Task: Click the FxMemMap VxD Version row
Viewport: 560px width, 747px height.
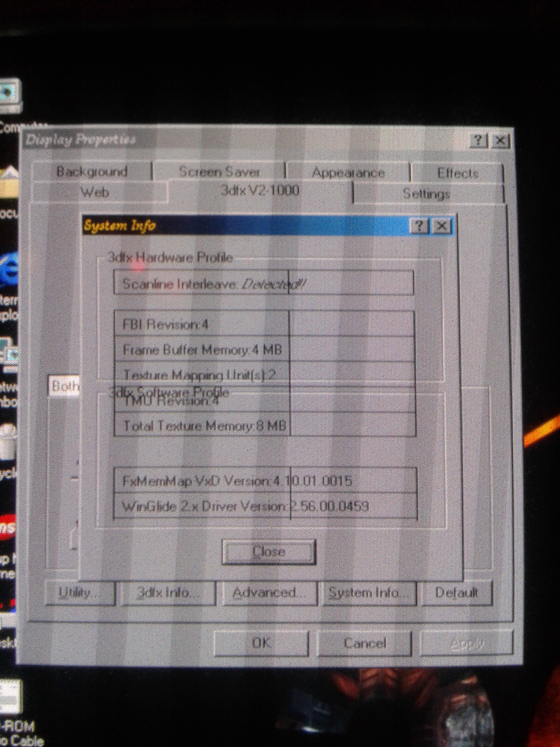Action: pos(265,480)
